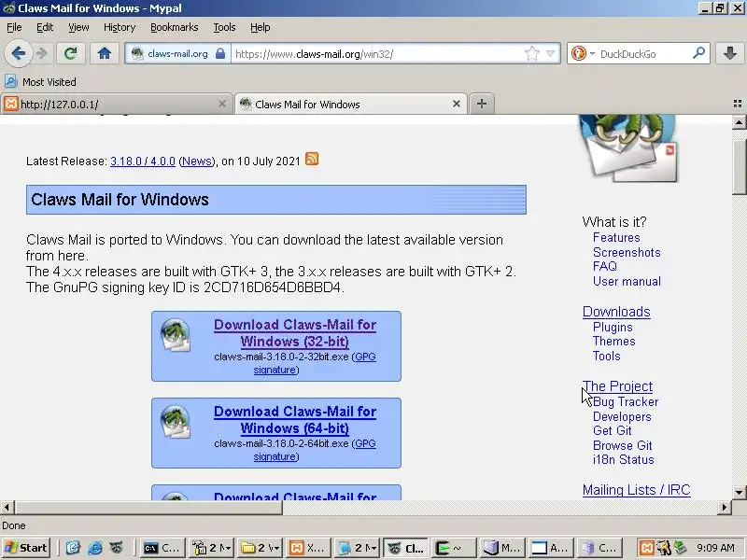Click the 64-bit download package icon
Screen dimensions: 747x560
coord(176,422)
